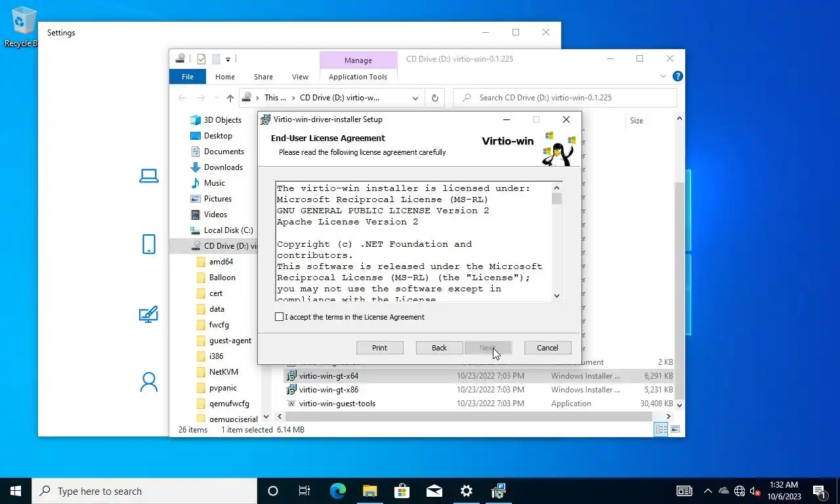Image resolution: width=840 pixels, height=504 pixels.
Task: Click the Search CD Drive input field
Action: (x=565, y=98)
